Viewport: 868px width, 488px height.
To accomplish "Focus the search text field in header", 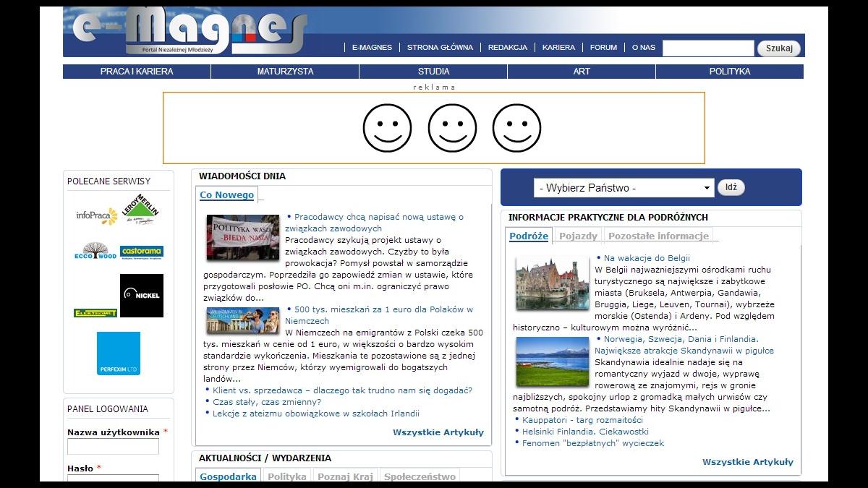I will click(x=707, y=48).
